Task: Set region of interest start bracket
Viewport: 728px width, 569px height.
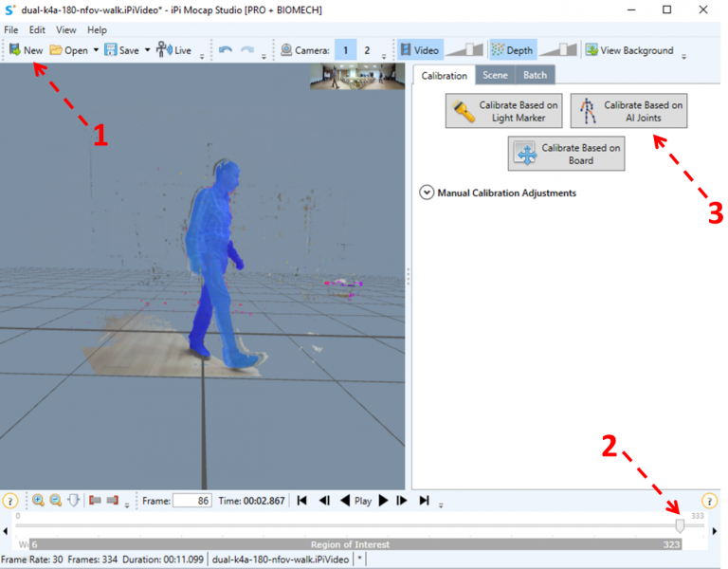Action: click(95, 501)
